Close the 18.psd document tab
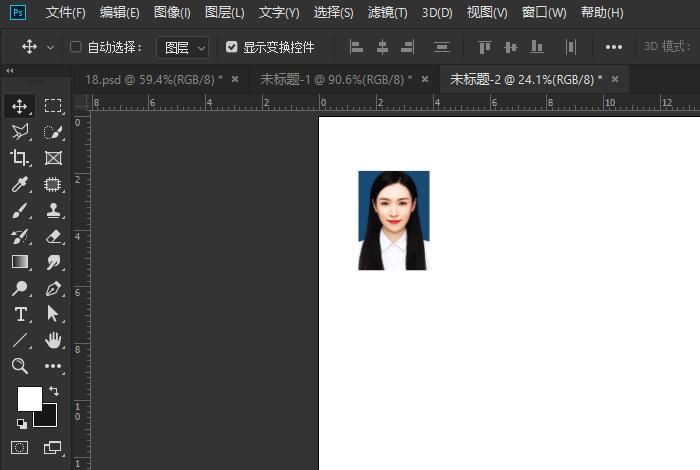The image size is (700, 470). pos(235,79)
